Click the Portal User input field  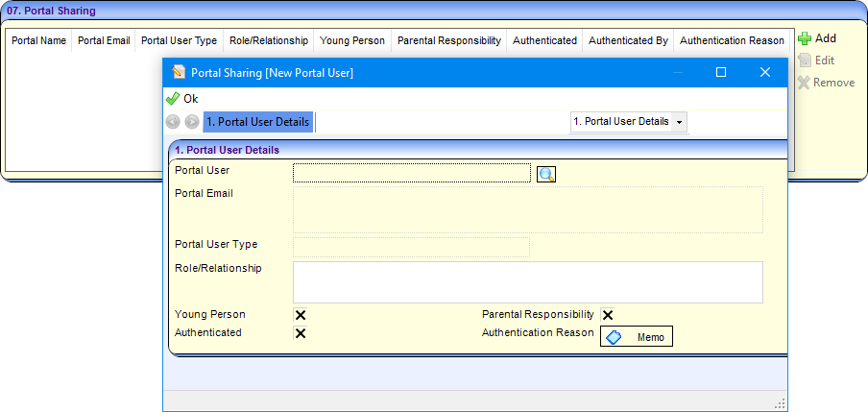411,173
